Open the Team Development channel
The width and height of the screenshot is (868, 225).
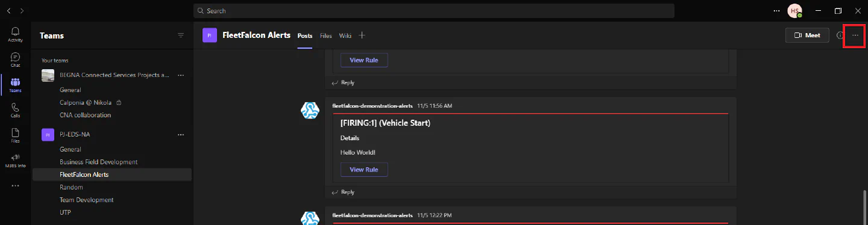[86, 200]
